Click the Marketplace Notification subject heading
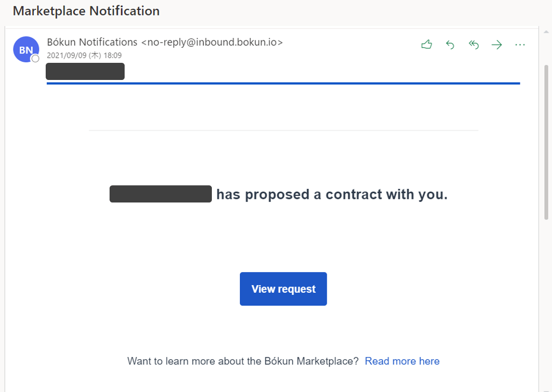The width and height of the screenshot is (552, 392). pyautogui.click(x=86, y=11)
